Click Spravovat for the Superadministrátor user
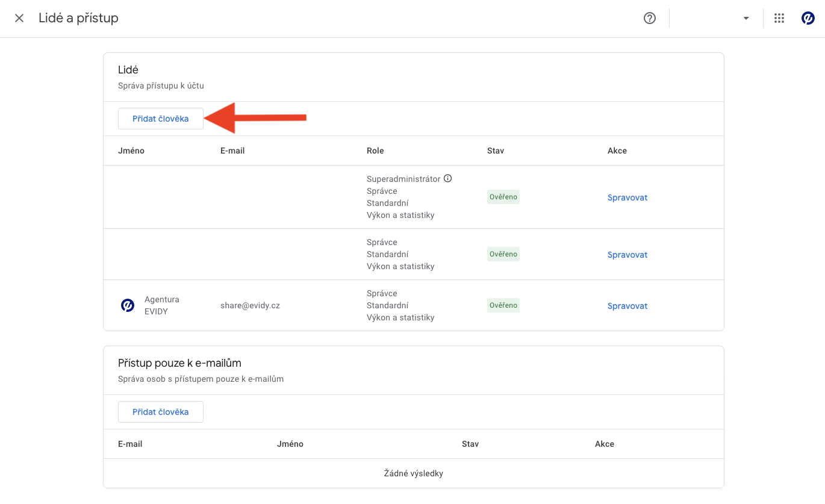The image size is (825, 504). [627, 198]
